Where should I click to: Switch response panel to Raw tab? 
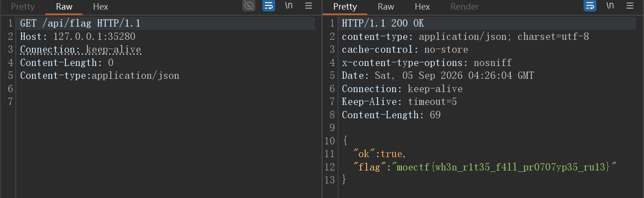tap(386, 7)
